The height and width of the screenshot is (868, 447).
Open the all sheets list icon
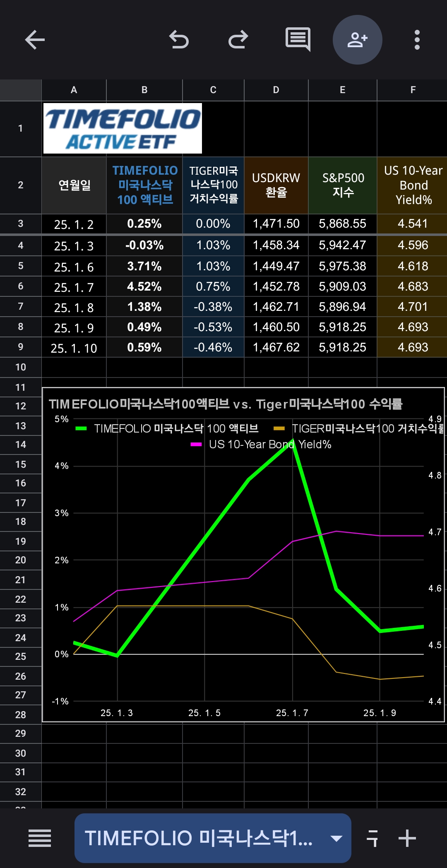click(x=40, y=838)
